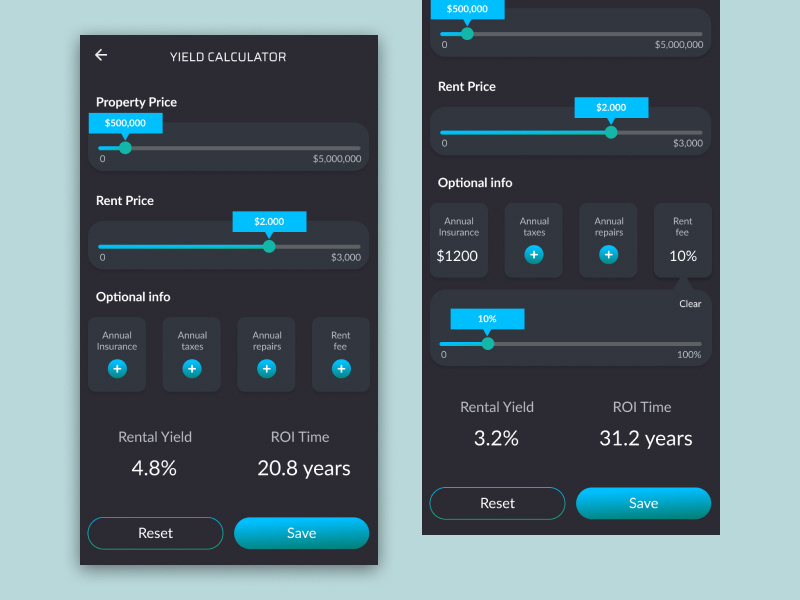Click the plus icon under Annual Insurance
This screenshot has width=800, height=600.
pos(117,369)
